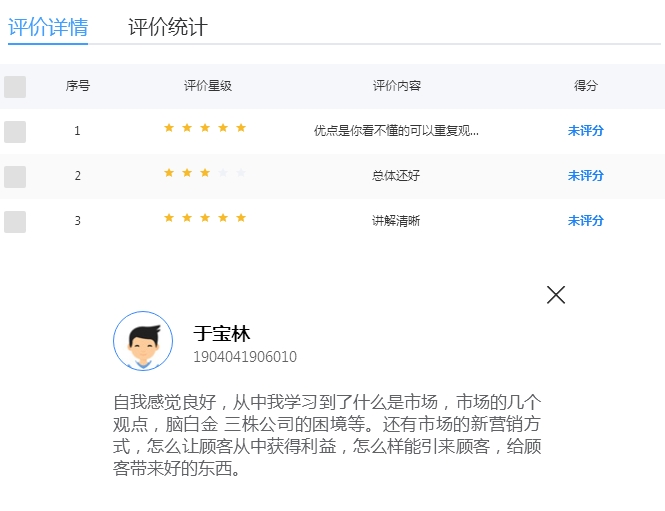The width and height of the screenshot is (665, 511).
Task: Click the fifth star in row 1 rating
Action: tap(241, 128)
